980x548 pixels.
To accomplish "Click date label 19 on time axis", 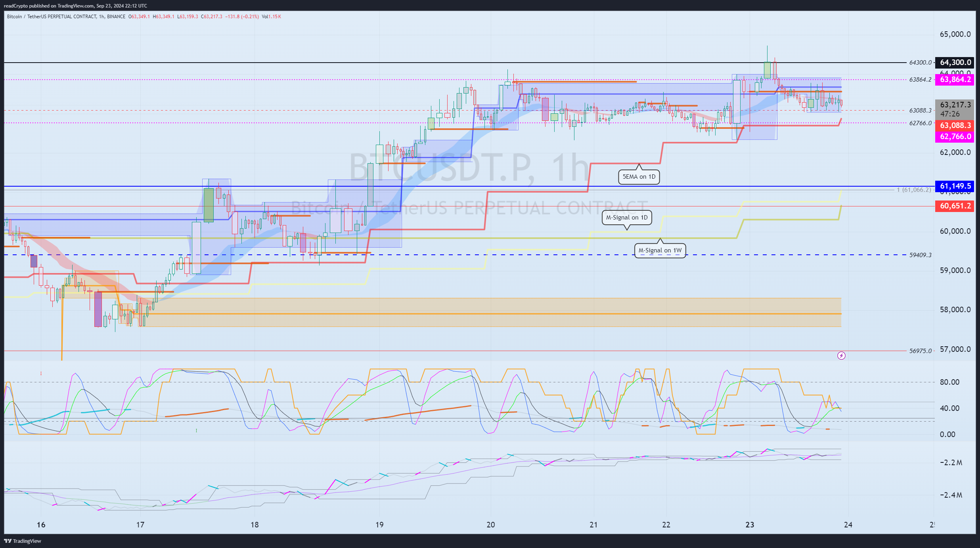I will pyautogui.click(x=379, y=525).
